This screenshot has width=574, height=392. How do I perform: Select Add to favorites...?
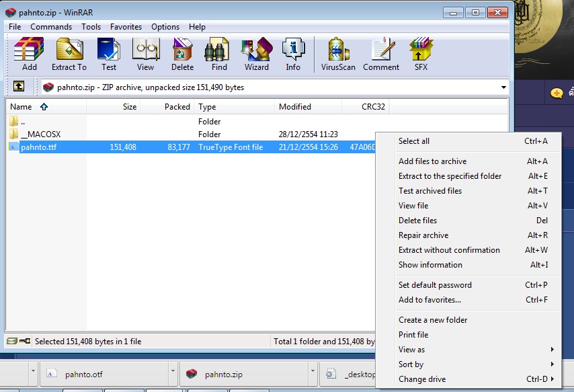tap(468, 300)
